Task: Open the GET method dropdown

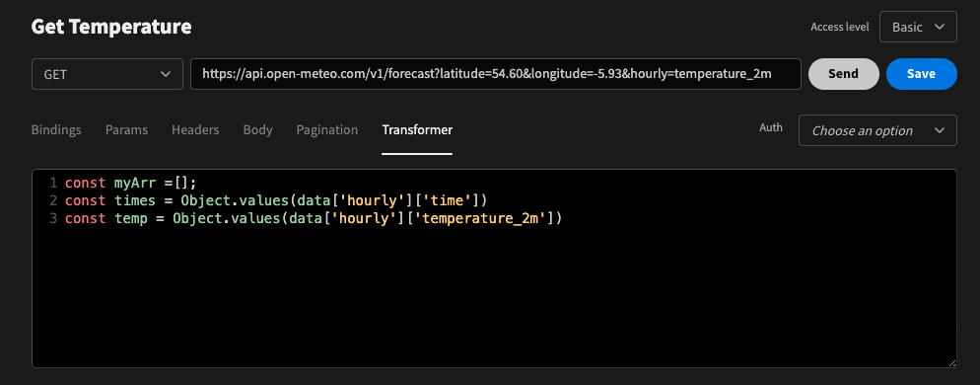Action: coord(106,74)
